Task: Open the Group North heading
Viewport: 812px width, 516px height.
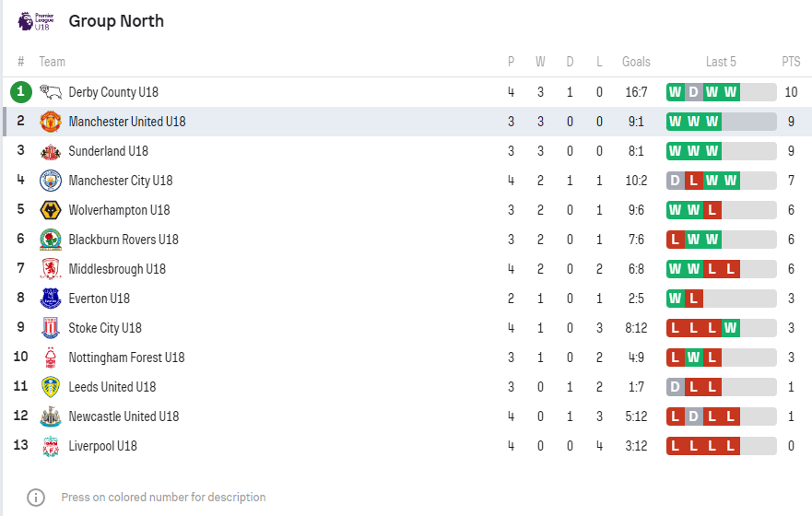Action: (x=116, y=21)
